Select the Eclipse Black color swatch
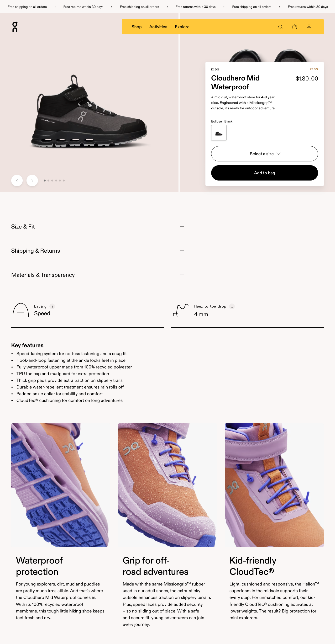The height and width of the screenshot is (644, 335). pyautogui.click(x=219, y=133)
